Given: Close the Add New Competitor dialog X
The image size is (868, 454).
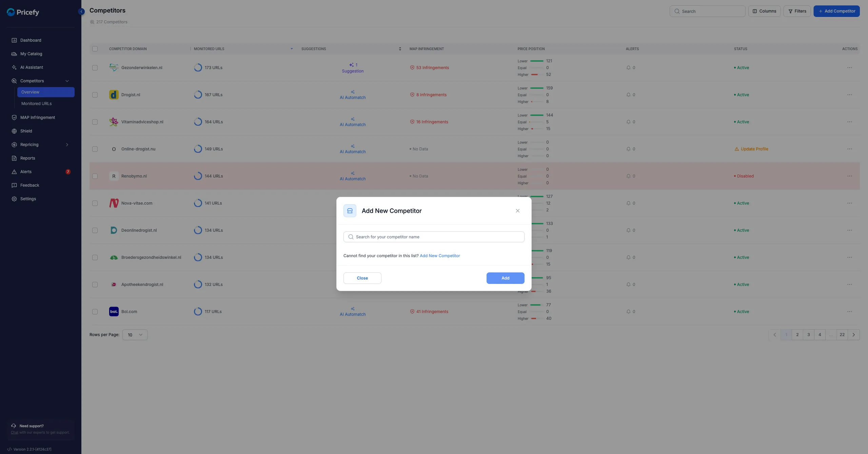Looking at the screenshot, I should [x=518, y=211].
